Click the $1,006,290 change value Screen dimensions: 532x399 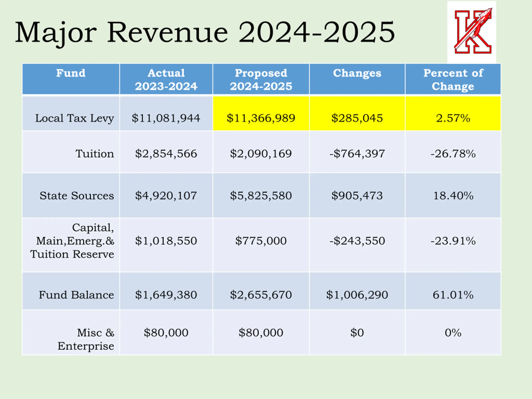[x=357, y=295]
